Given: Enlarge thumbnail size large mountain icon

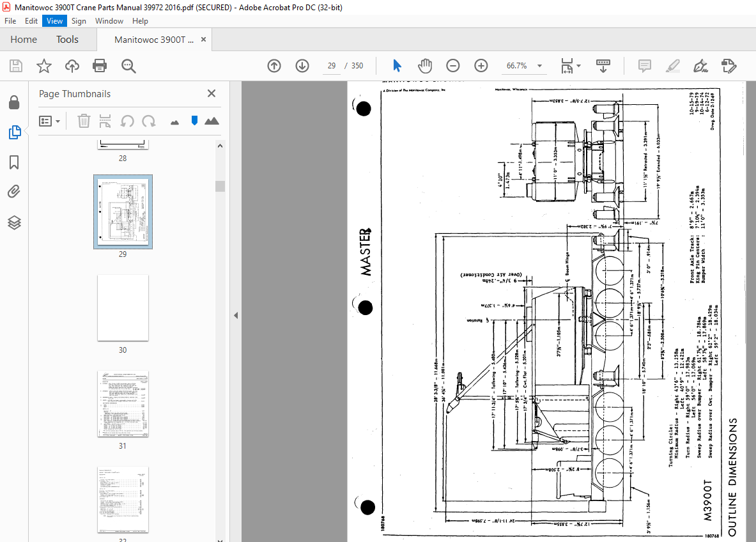Looking at the screenshot, I should (212, 121).
